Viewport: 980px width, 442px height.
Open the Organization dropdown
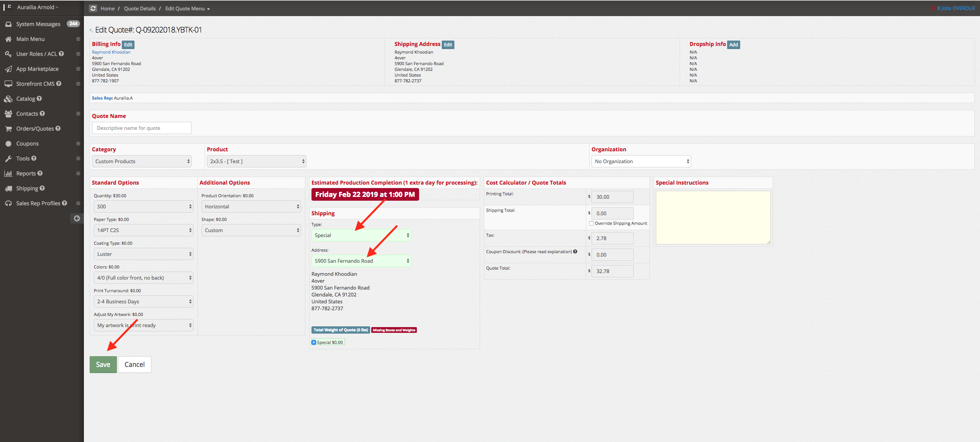click(641, 161)
